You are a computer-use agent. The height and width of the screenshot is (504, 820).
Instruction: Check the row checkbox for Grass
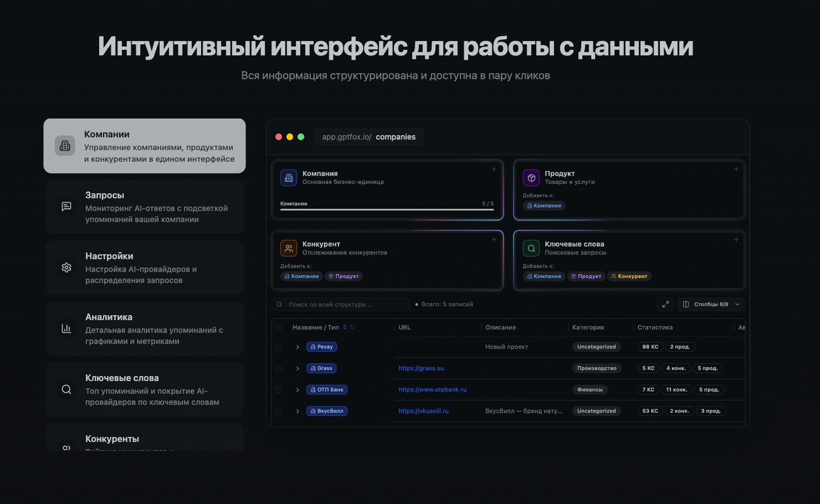pos(278,368)
